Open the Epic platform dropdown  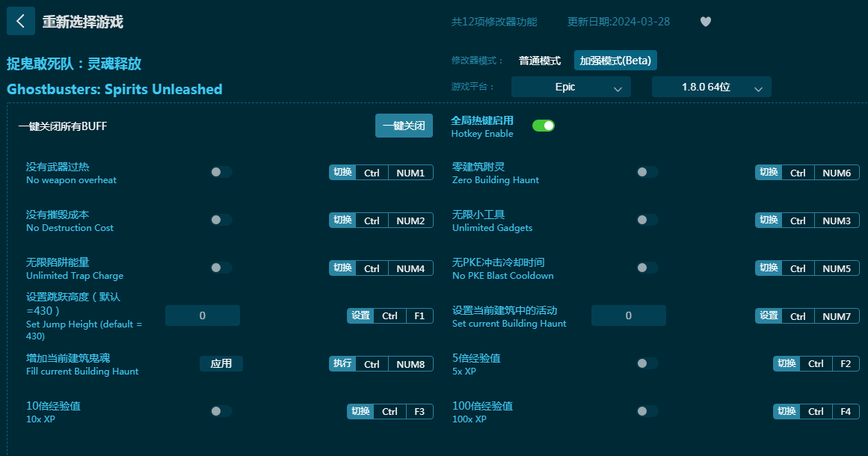pos(570,87)
